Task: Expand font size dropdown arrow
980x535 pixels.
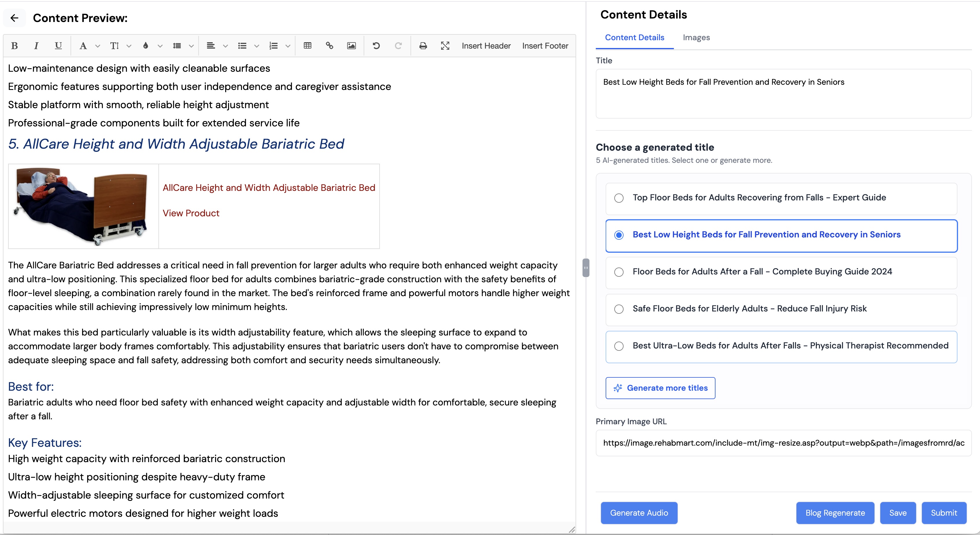Action: tap(129, 46)
